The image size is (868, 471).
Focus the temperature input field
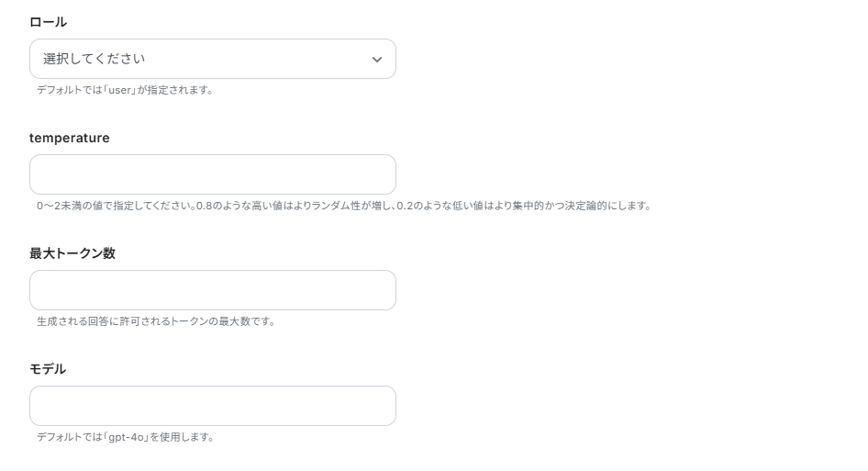[x=212, y=174]
